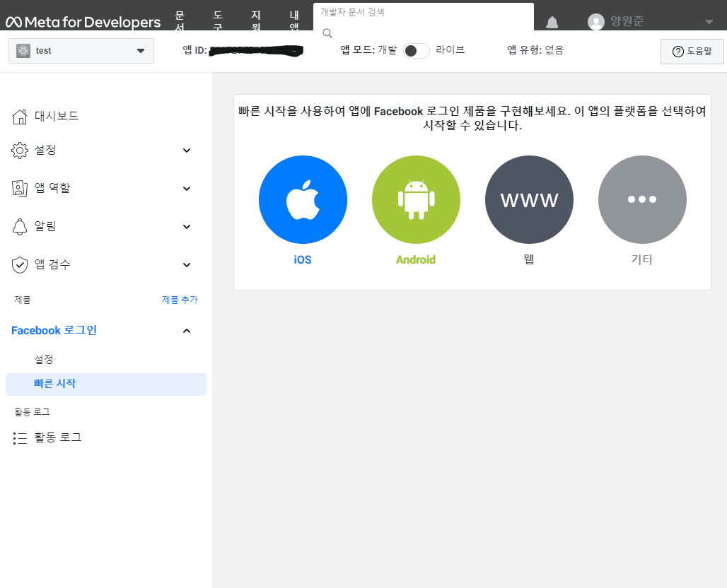Click the 도움말 help button
727x588 pixels.
click(x=692, y=52)
